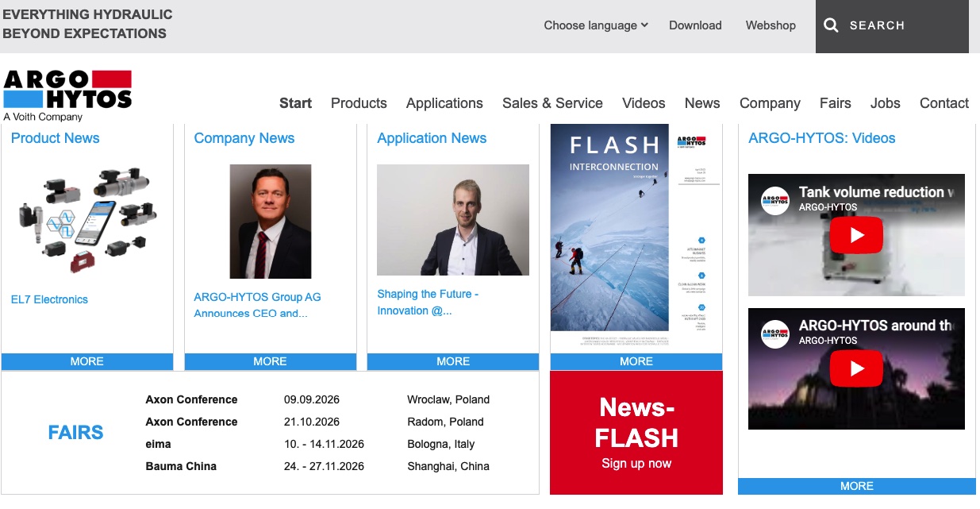Click the News-FLASH Sign up now banner

coord(636,433)
